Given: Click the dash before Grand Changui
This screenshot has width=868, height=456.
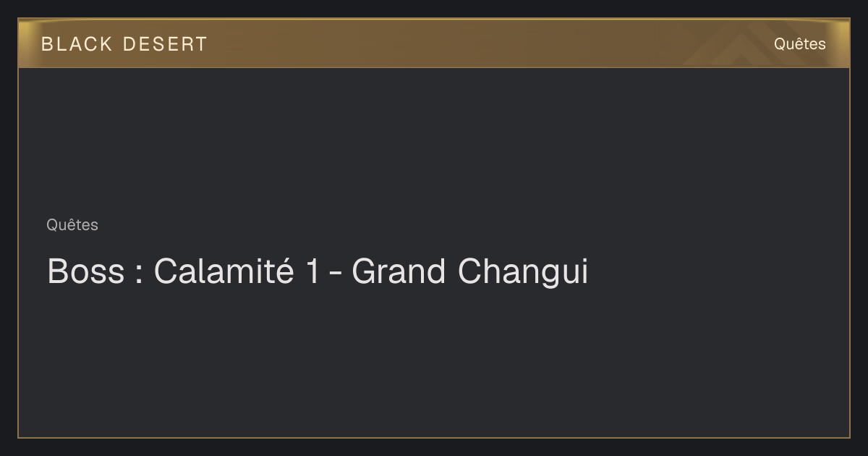Looking at the screenshot, I should tap(335, 275).
